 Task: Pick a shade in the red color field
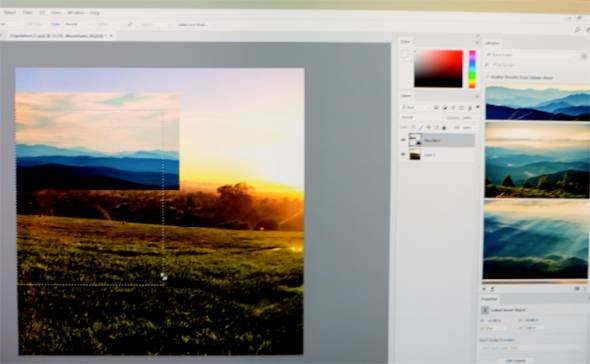pyautogui.click(x=438, y=69)
